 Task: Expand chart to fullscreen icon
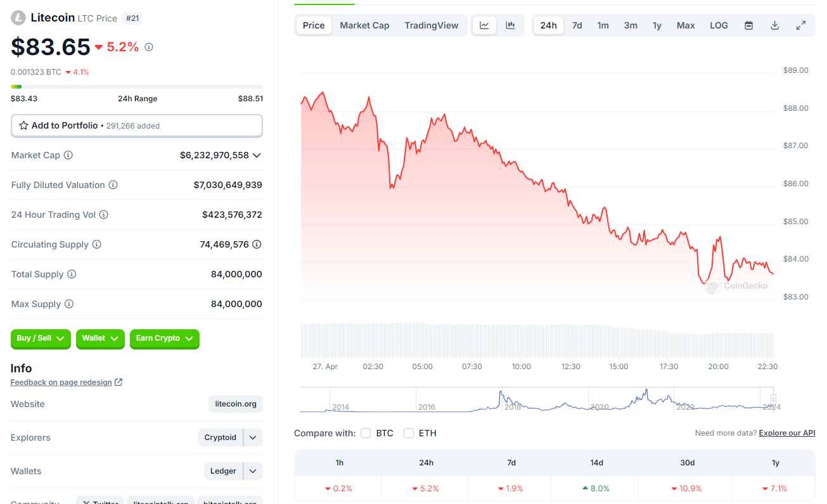click(x=801, y=25)
